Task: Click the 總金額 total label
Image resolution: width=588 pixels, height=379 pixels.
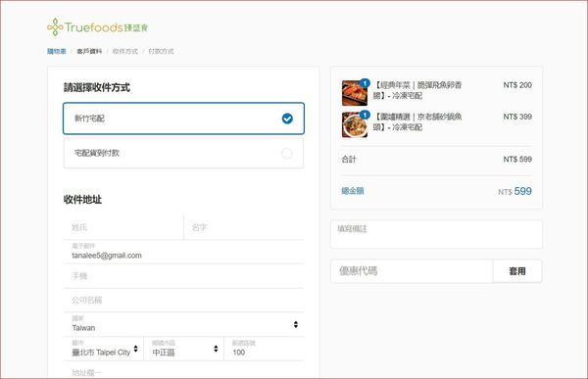Action: 353,191
